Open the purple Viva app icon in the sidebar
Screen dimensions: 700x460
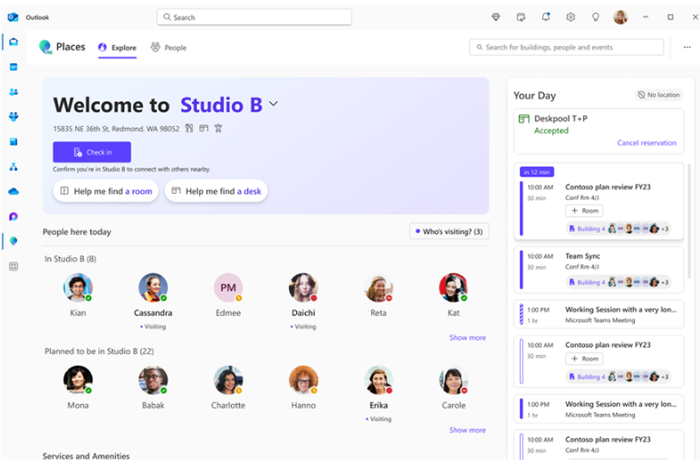tap(13, 217)
